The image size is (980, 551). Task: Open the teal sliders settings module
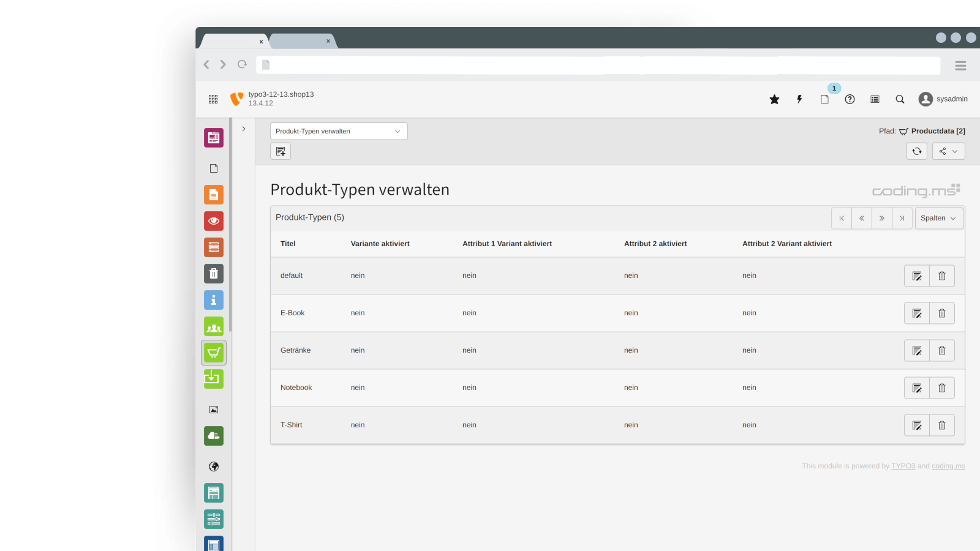pos(214,519)
